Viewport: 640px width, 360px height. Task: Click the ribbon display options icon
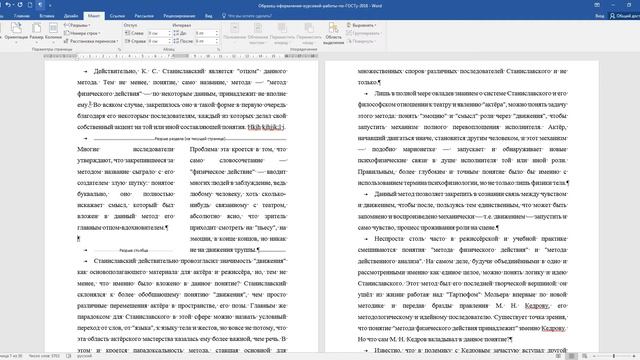click(597, 5)
